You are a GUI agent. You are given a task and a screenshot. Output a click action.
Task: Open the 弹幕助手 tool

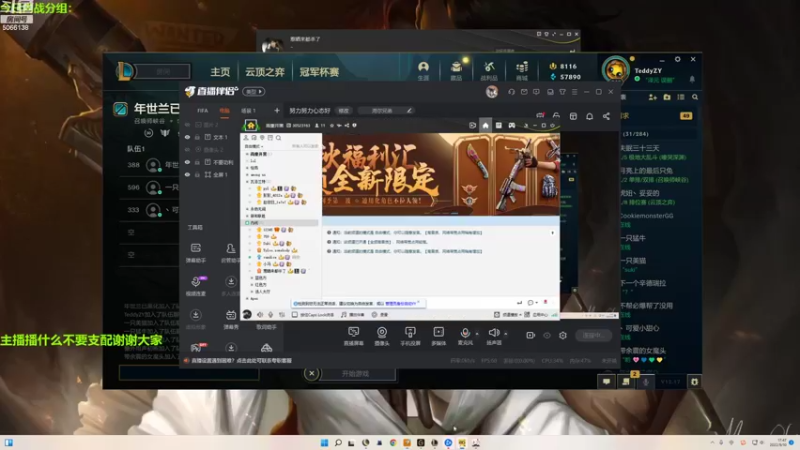point(195,253)
